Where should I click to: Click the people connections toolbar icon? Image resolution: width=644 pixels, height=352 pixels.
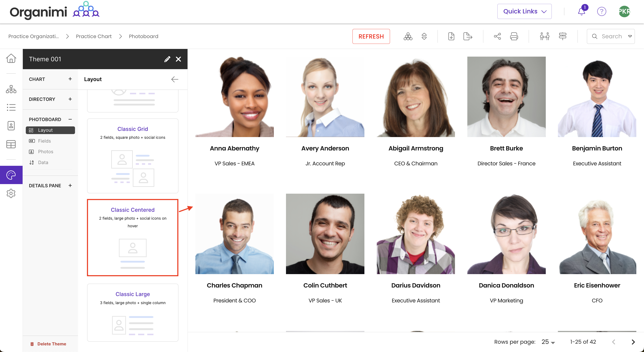point(544,36)
